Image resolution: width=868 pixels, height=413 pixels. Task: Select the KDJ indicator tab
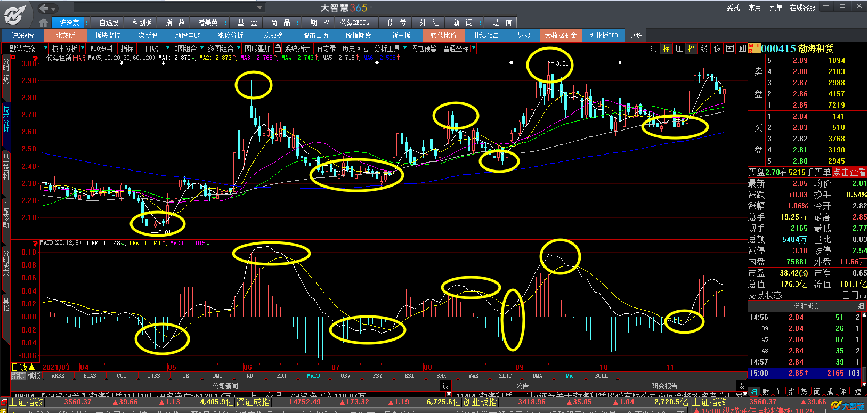pos(281,376)
